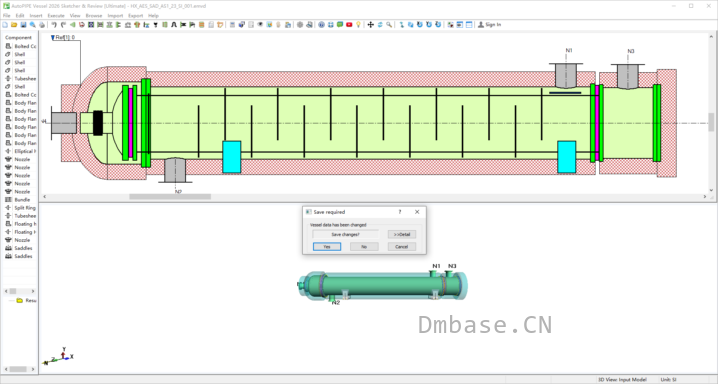
Task: Click the sketch scroll-up arrow
Action: [x=711, y=36]
